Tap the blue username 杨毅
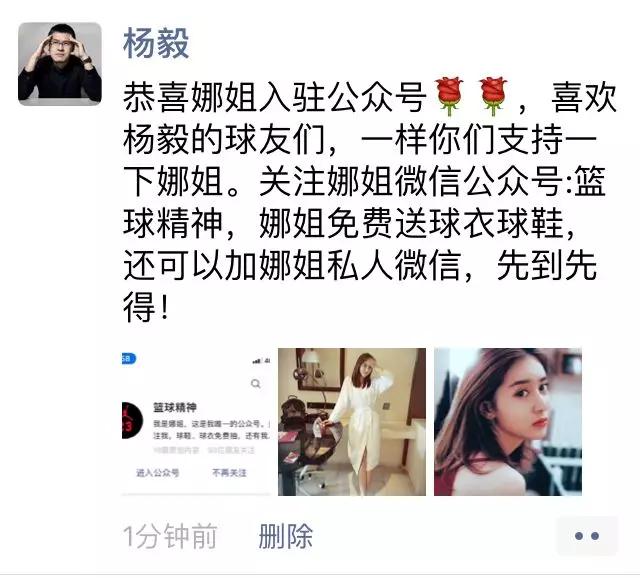The width and height of the screenshot is (640, 578). tap(156, 43)
